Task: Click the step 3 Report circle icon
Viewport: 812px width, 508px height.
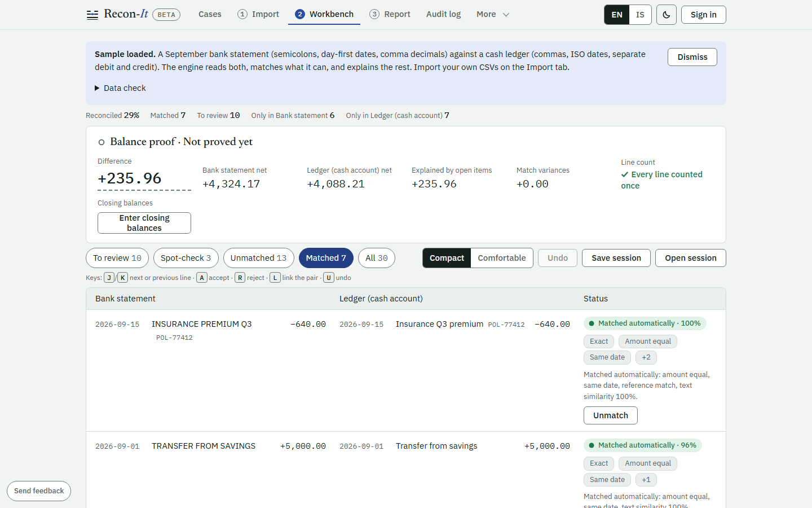Action: click(374, 14)
